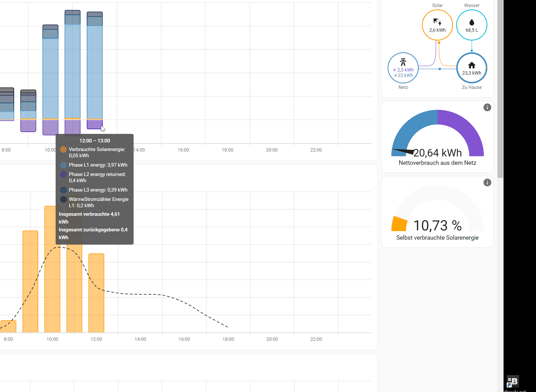Image resolution: width=536 pixels, height=392 pixels.
Task: Click the 9:00 stacked consumption bar
Action: click(28, 104)
